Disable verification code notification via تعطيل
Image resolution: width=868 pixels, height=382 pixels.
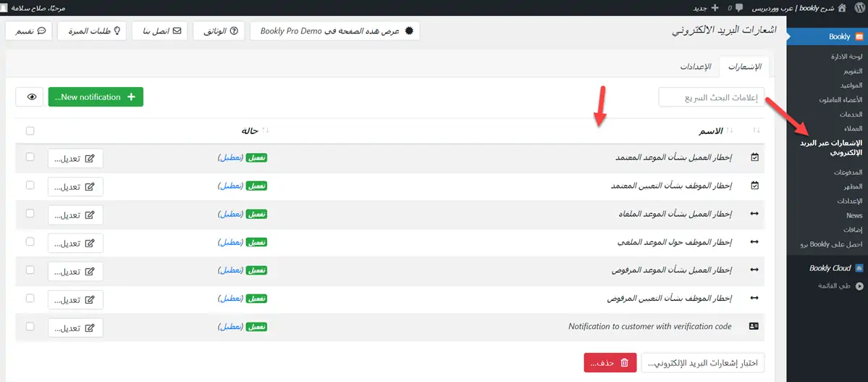[x=231, y=327]
